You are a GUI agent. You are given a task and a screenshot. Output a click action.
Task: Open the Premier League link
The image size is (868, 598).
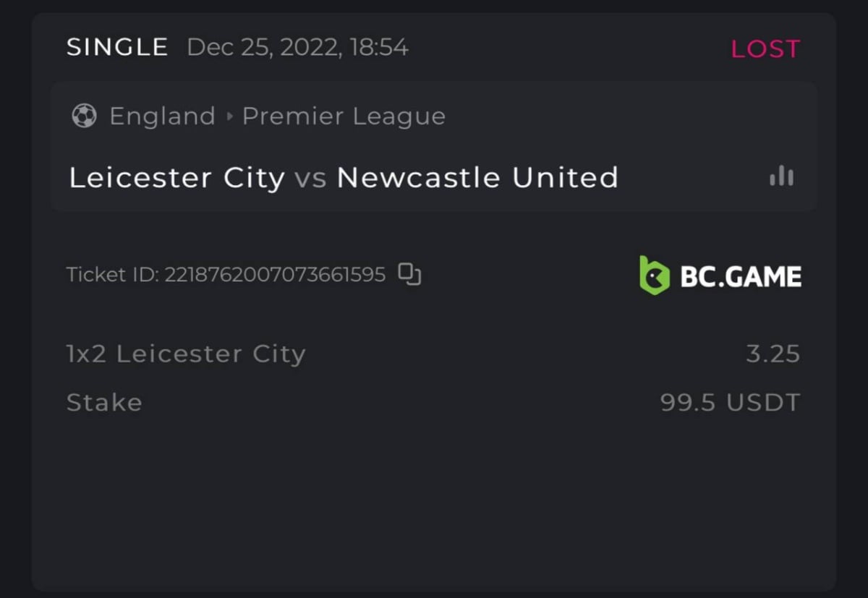coord(344,116)
